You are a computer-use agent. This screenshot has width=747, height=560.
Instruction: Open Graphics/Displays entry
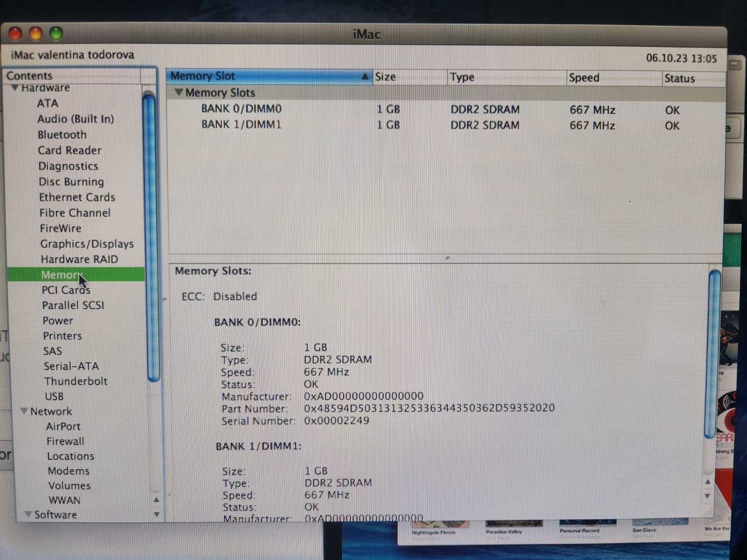87,244
